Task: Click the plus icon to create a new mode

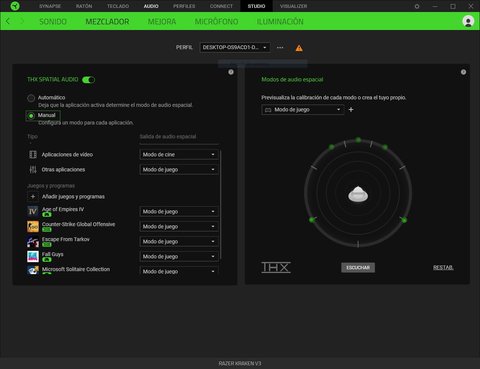Action: 351,110
